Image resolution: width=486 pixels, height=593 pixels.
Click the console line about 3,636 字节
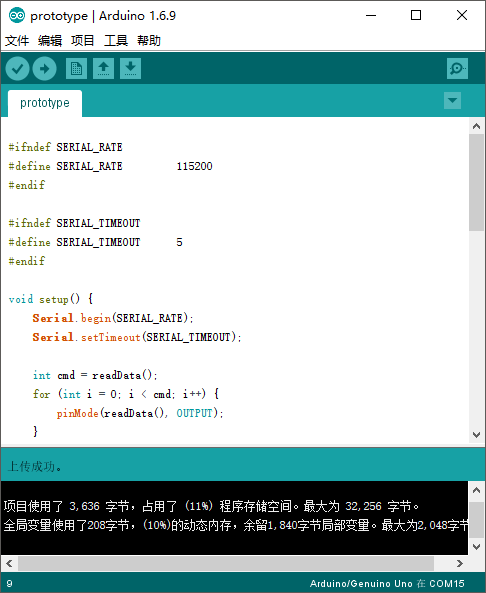tap(211, 506)
